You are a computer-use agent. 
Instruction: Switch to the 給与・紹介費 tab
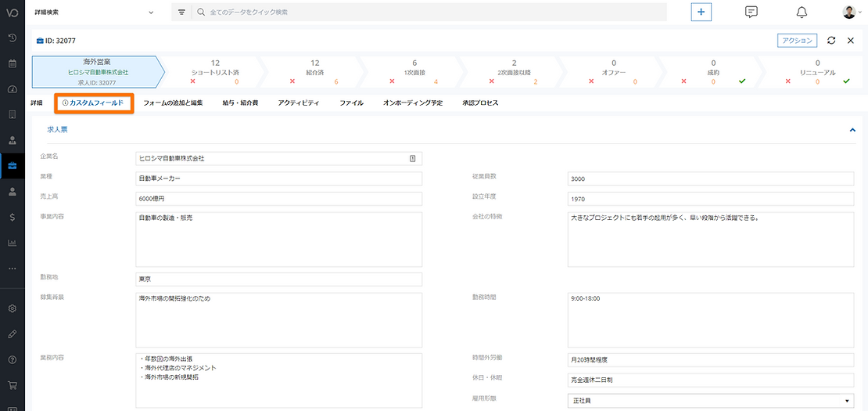(240, 103)
